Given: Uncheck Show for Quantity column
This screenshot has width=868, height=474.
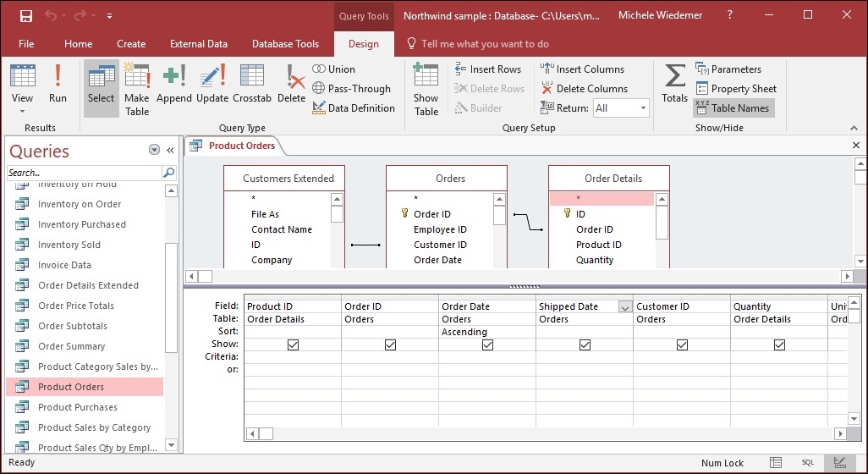Looking at the screenshot, I should point(779,345).
